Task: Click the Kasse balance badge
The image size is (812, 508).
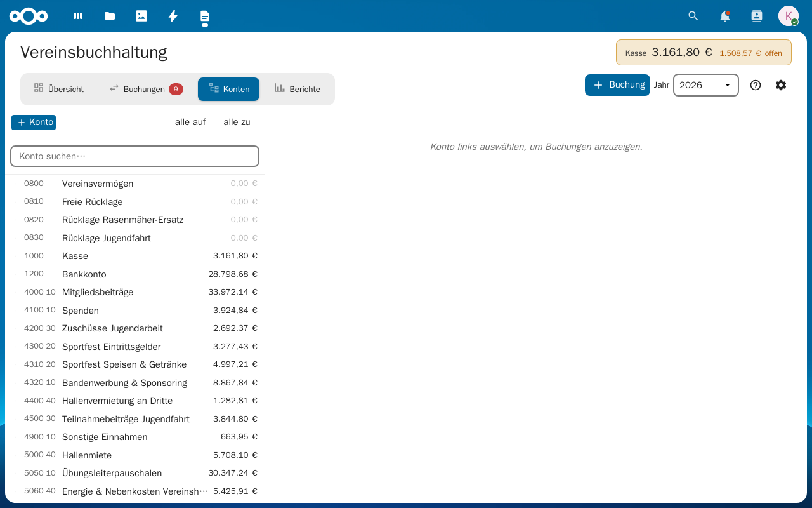Action: [704, 53]
